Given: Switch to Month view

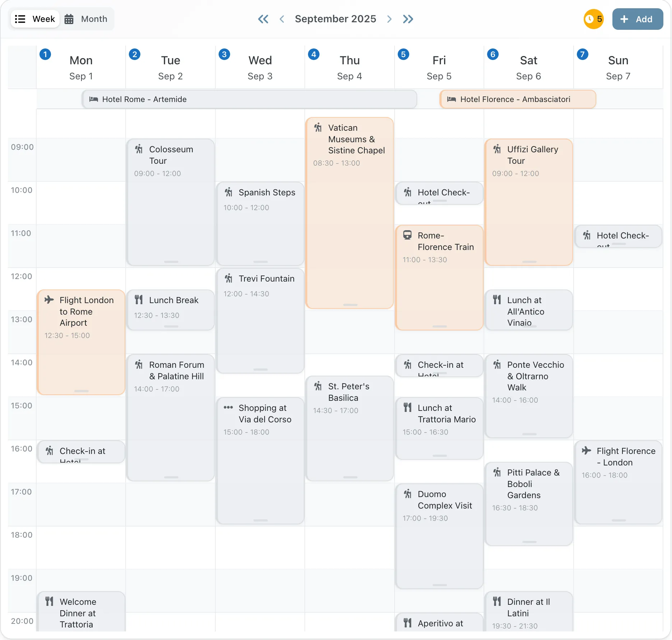Looking at the screenshot, I should point(86,19).
